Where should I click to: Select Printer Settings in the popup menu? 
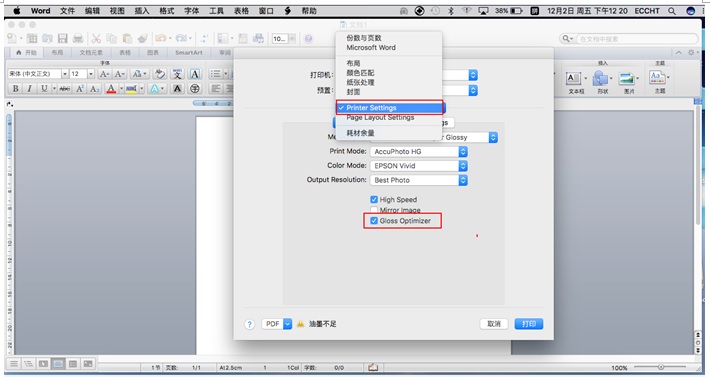pyautogui.click(x=389, y=108)
